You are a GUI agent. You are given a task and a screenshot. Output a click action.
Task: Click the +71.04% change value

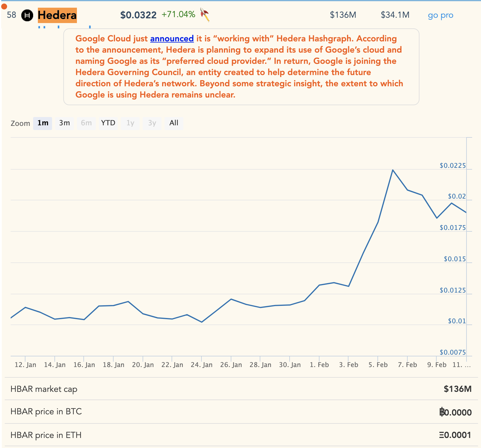pyautogui.click(x=178, y=14)
